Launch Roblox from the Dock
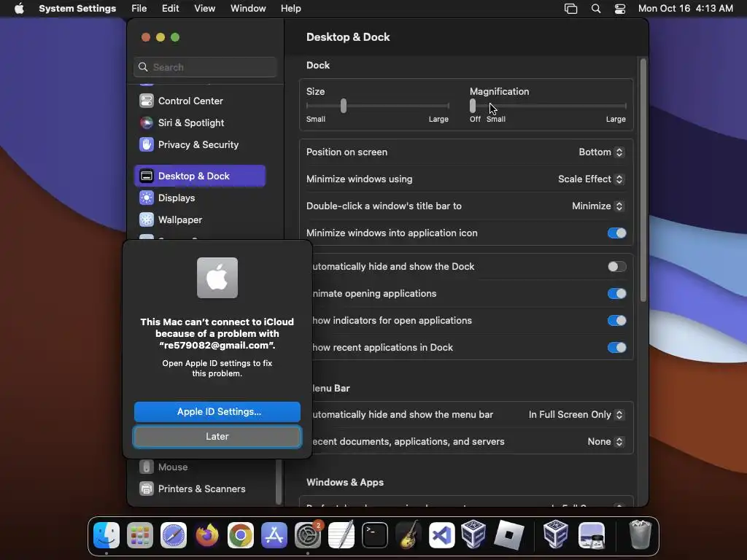This screenshot has height=560, width=747. (508, 535)
